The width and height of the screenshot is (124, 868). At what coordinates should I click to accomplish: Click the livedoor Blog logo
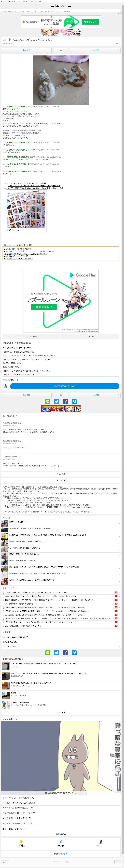pyautogui.click(x=61, y=854)
